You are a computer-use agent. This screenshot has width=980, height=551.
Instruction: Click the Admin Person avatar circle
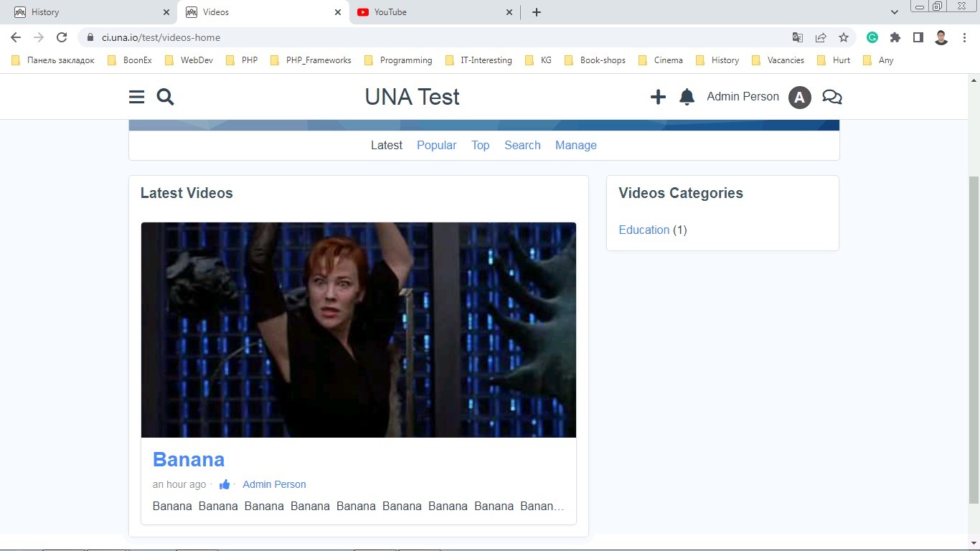pos(799,97)
